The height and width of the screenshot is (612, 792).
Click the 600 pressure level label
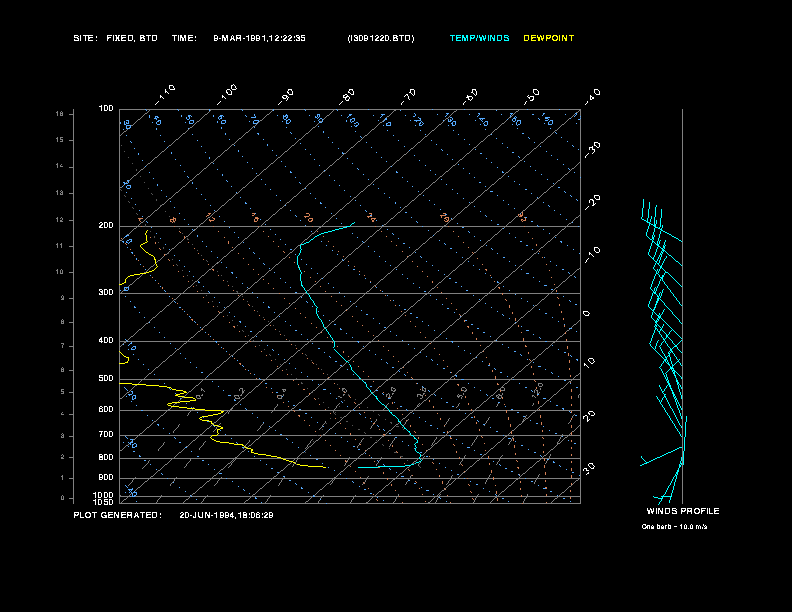coord(106,410)
